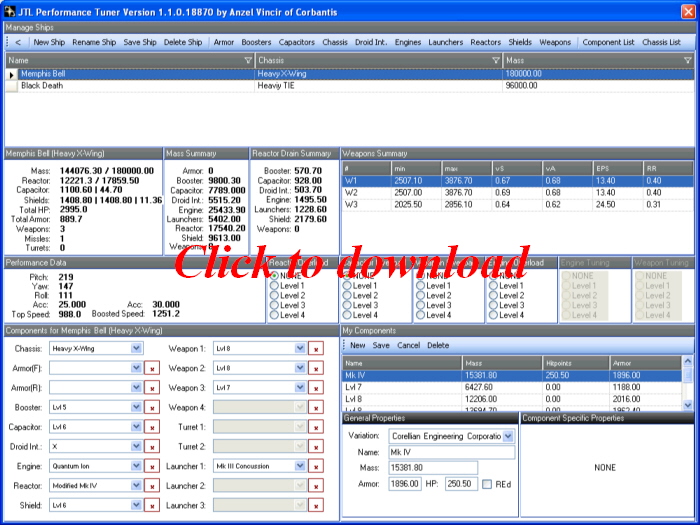Select Reactor Overload Level 3
Image resolution: width=700 pixels, height=525 pixels.
[x=274, y=305]
